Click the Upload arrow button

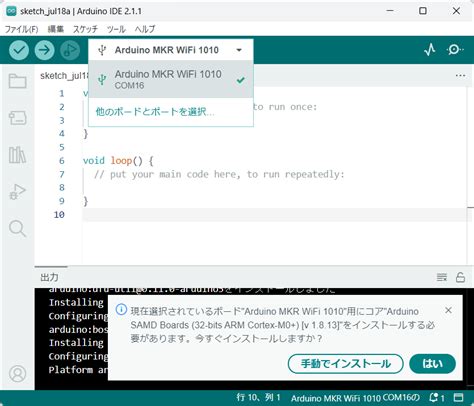(44, 50)
